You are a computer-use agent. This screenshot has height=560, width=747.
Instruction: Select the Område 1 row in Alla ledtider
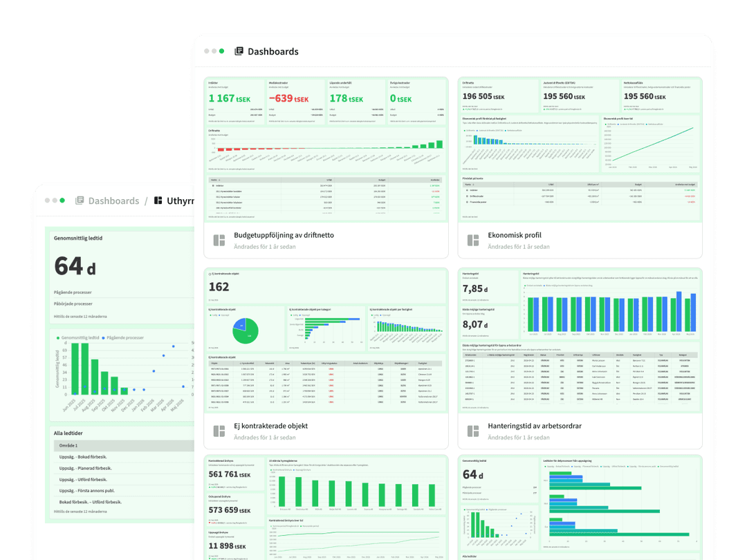tap(124, 446)
